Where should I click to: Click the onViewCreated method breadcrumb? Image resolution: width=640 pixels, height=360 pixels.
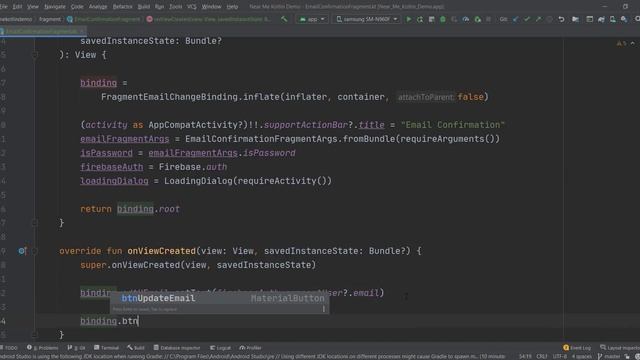[x=209, y=19]
